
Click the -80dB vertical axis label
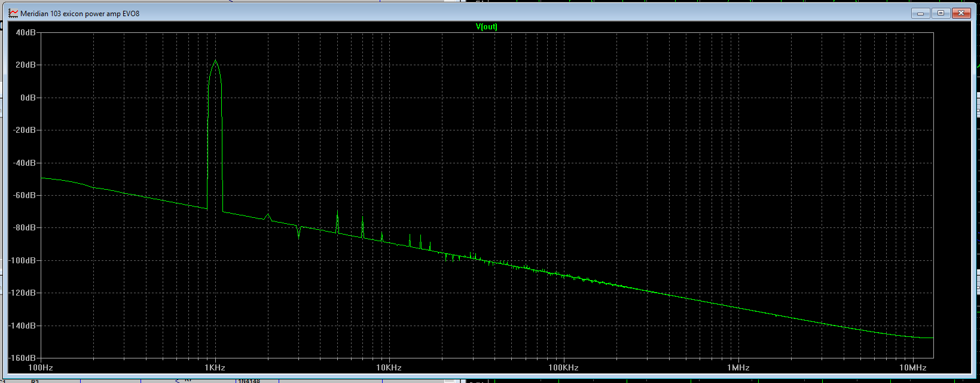(x=25, y=227)
